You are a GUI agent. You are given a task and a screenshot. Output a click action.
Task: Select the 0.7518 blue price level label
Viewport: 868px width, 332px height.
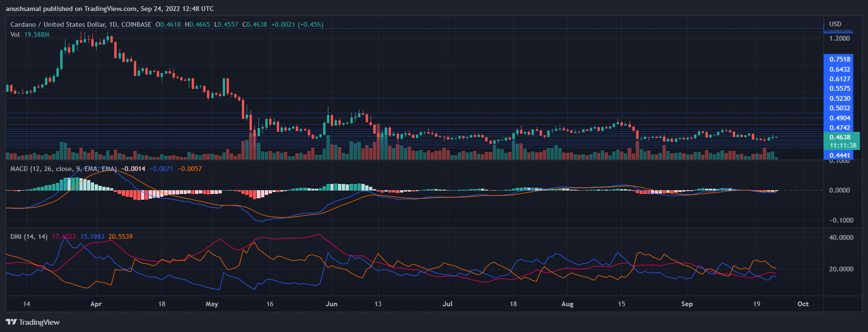pyautogui.click(x=840, y=59)
